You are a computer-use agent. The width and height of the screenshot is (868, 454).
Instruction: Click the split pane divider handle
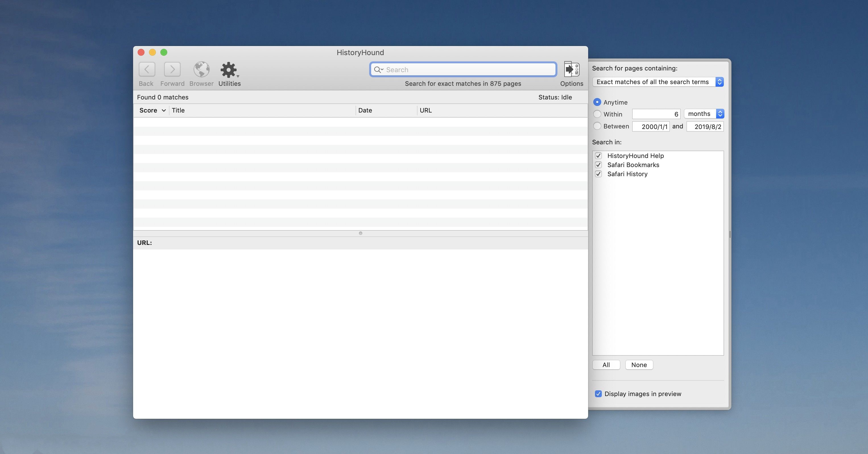(x=361, y=233)
